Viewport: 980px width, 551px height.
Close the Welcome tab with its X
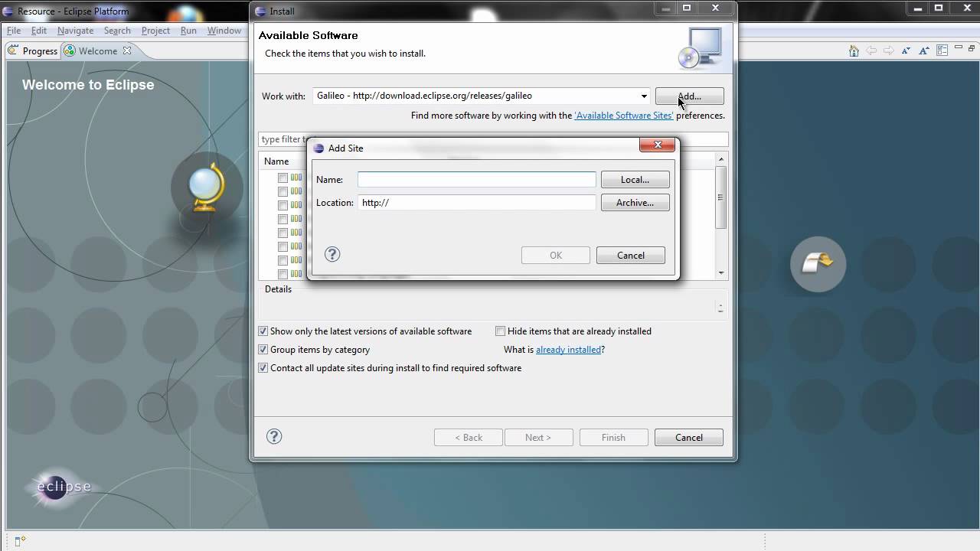tap(127, 51)
